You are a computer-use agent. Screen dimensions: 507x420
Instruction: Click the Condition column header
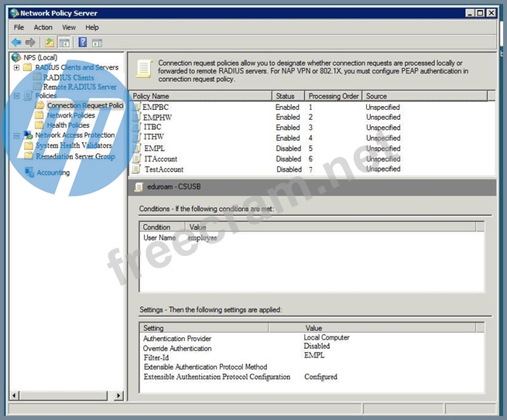(x=163, y=227)
